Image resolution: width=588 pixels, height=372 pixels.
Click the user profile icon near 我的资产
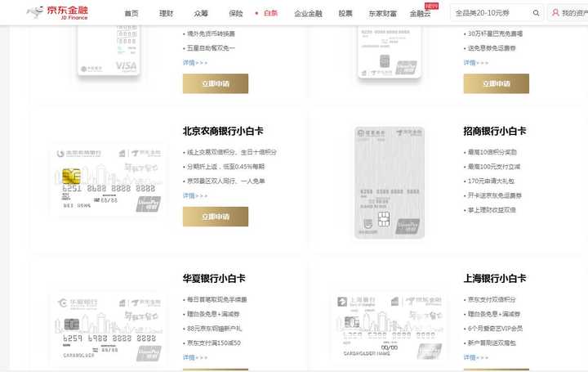pos(555,13)
